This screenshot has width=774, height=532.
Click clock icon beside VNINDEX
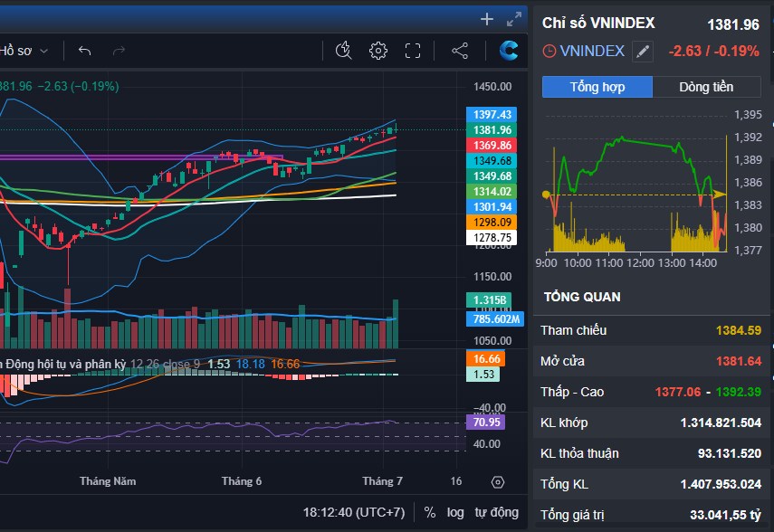[x=549, y=51]
